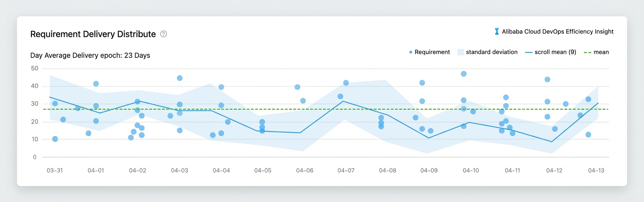Screen dimensions: 644x202
Task: Click the standard deviation legend color box
Action: click(x=461, y=52)
